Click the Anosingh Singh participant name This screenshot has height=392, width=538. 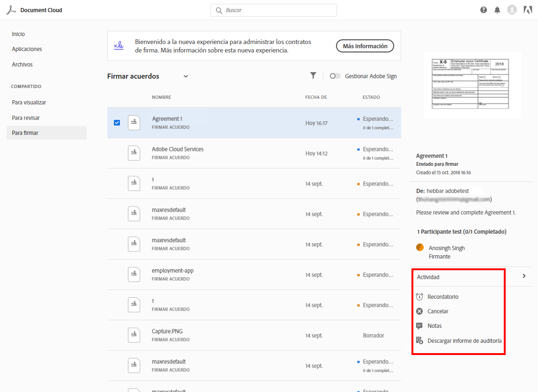click(447, 248)
